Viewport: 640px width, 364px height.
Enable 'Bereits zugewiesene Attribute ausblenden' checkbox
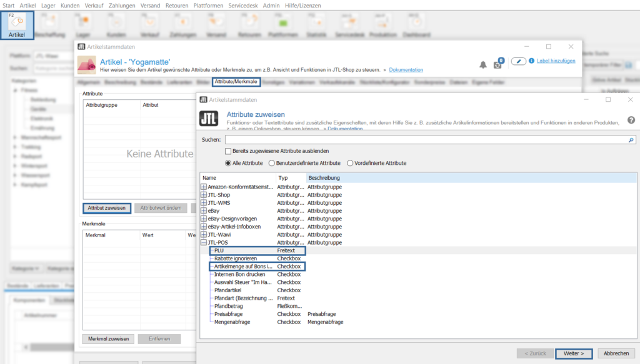pyautogui.click(x=228, y=151)
